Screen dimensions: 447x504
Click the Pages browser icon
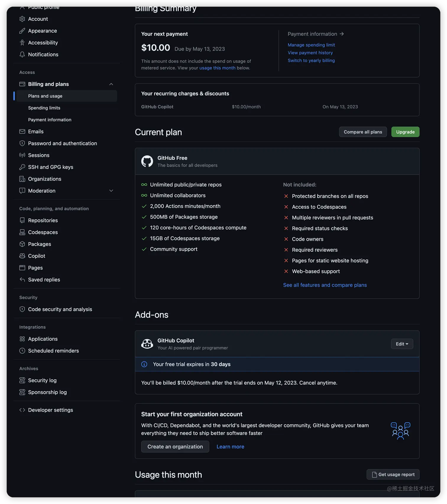(x=22, y=268)
